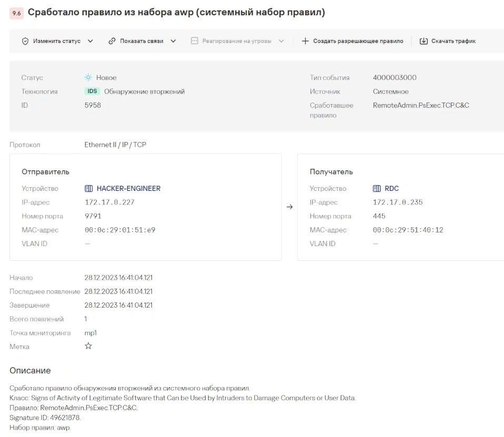Screen dimensions: 504x437
Task: Click the Новое status sun icon
Action: pos(88,78)
